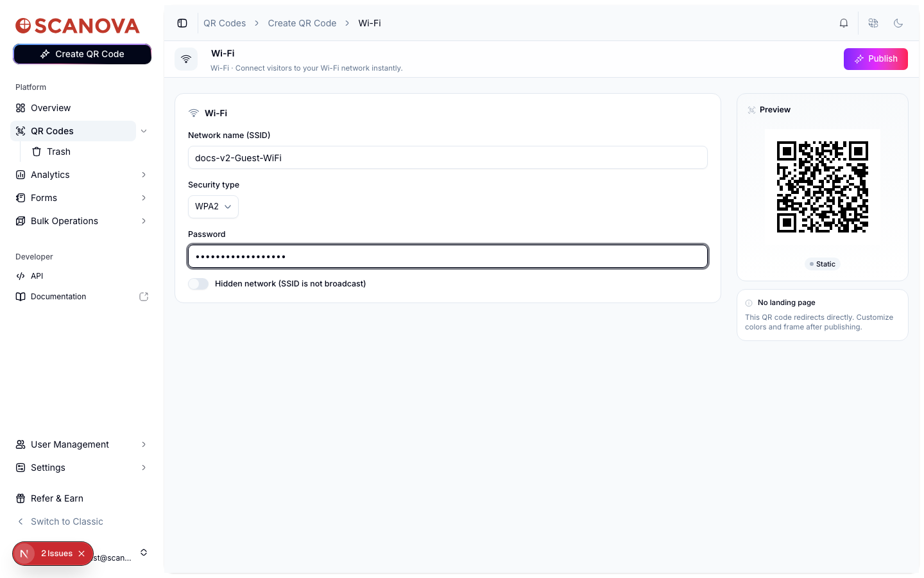Viewport: 924px width, 578px height.
Task: Click Switch to Classic link
Action: tap(67, 521)
